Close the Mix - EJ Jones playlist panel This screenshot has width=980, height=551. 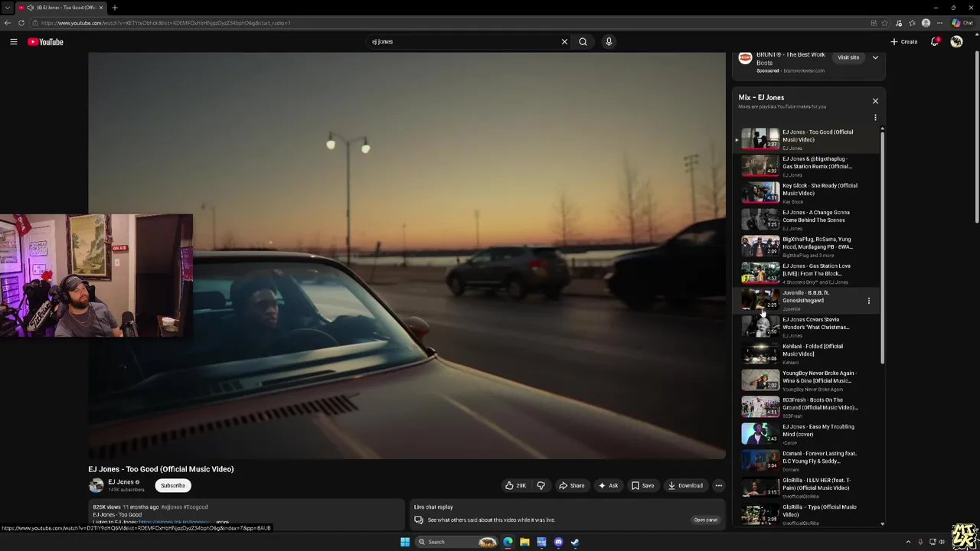tap(875, 101)
